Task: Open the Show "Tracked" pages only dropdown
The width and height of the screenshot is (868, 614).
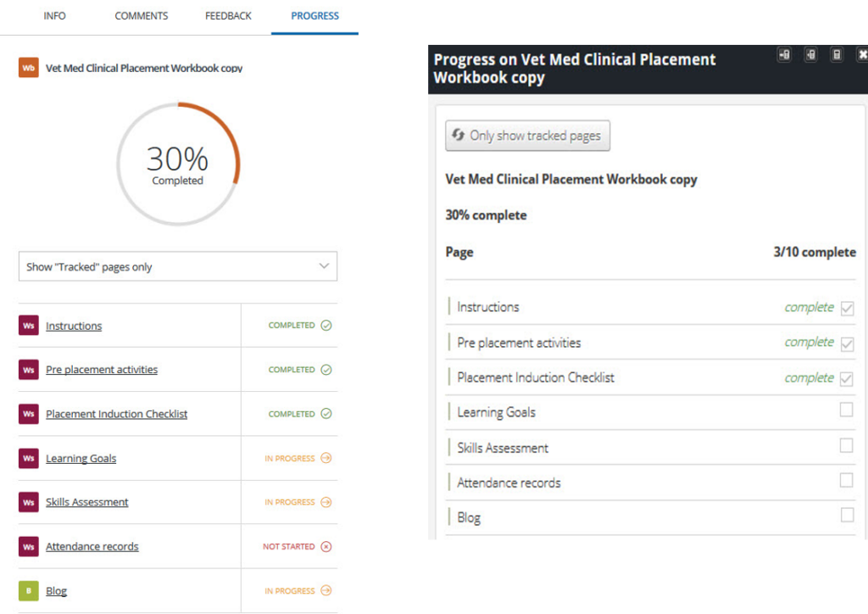Action: point(178,266)
